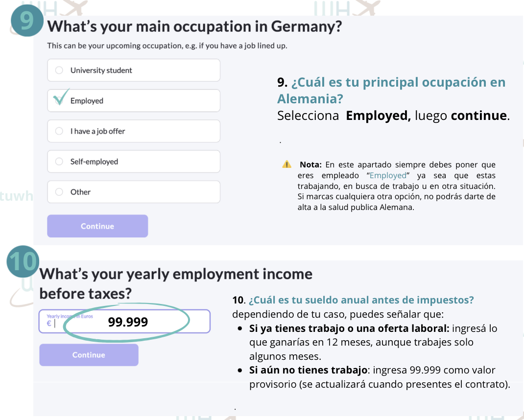The image size is (524, 420).
Task: Select the Self-employed radio button
Action: coord(59,162)
